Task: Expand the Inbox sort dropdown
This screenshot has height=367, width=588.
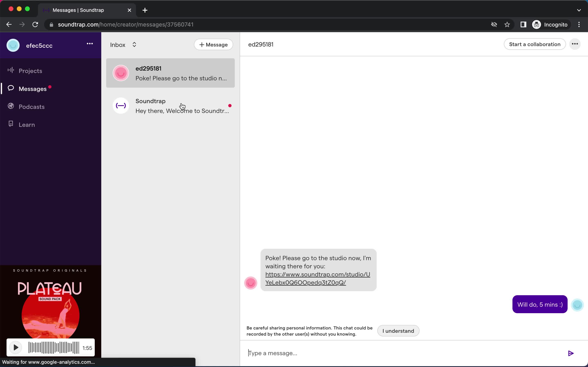Action: pos(134,44)
